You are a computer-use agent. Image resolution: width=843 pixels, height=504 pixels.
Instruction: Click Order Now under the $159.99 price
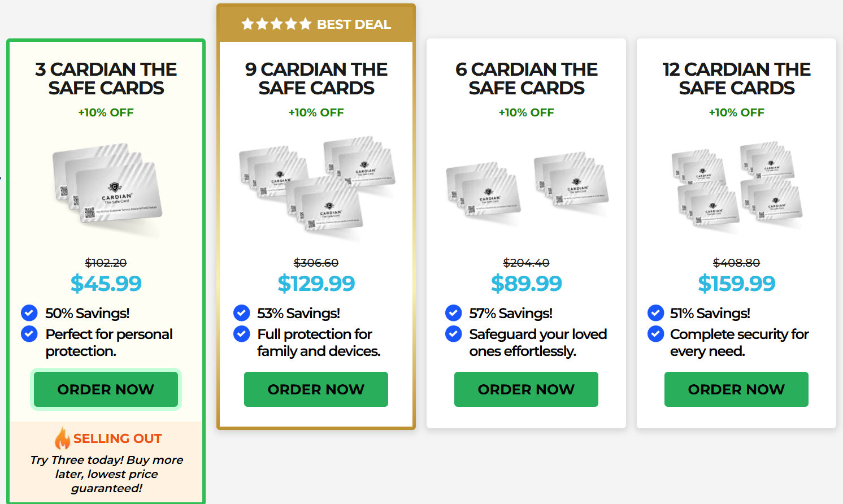tap(736, 389)
